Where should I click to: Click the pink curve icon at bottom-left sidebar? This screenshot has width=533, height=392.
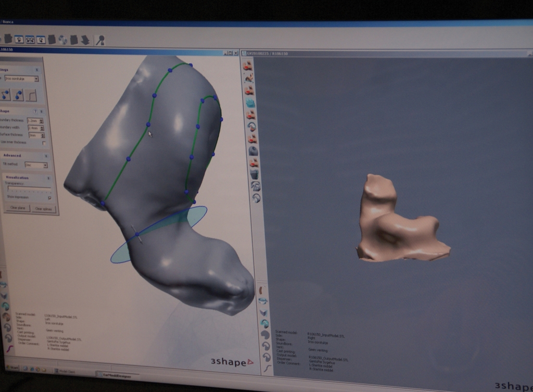coord(9,348)
